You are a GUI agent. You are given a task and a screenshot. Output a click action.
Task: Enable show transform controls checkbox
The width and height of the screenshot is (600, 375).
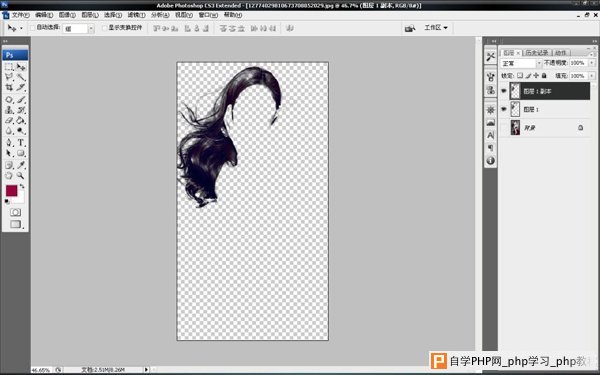tap(104, 28)
